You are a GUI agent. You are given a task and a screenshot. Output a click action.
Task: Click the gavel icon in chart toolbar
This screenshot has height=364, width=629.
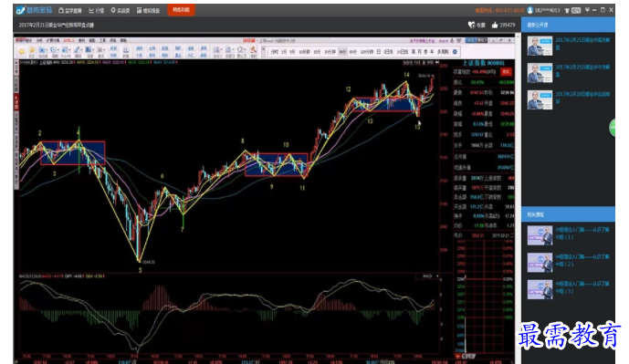point(253,49)
